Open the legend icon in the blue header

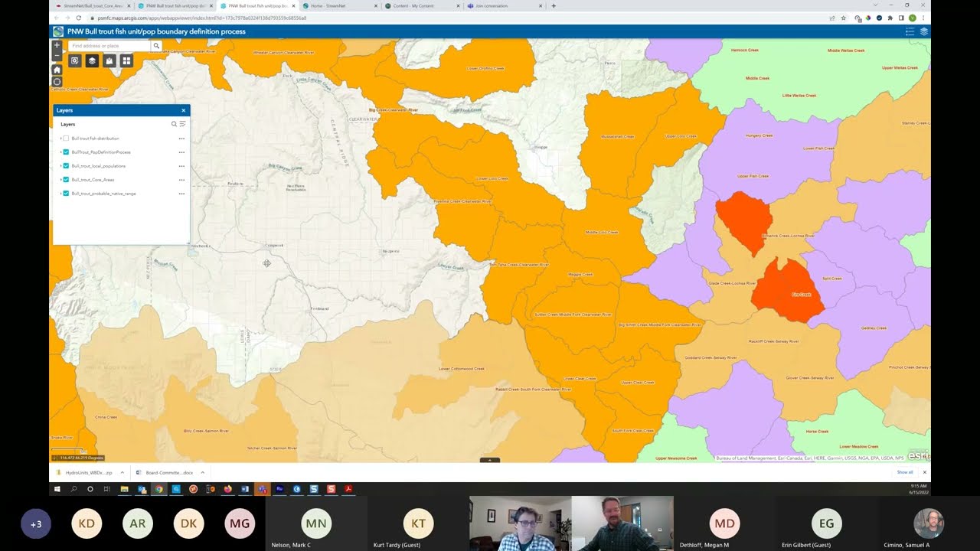[x=910, y=31]
